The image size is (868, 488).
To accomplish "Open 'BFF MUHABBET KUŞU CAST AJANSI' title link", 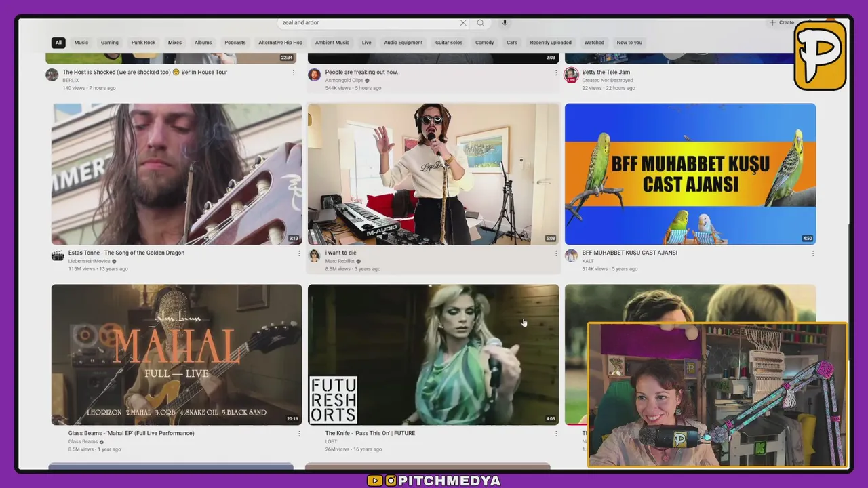I will click(629, 253).
